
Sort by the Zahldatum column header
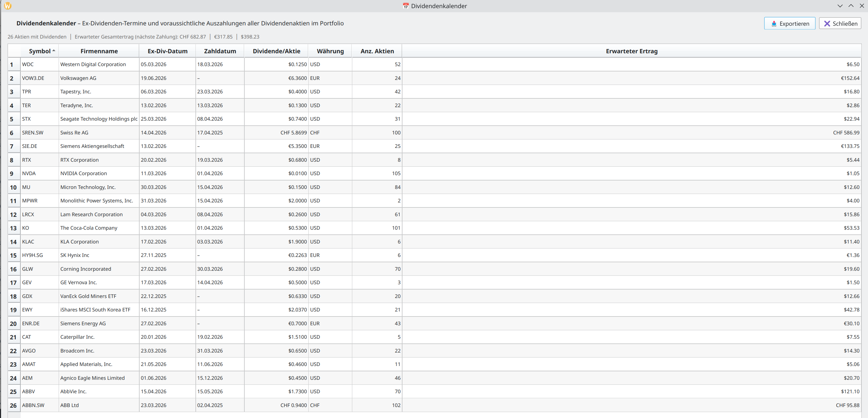pos(220,51)
